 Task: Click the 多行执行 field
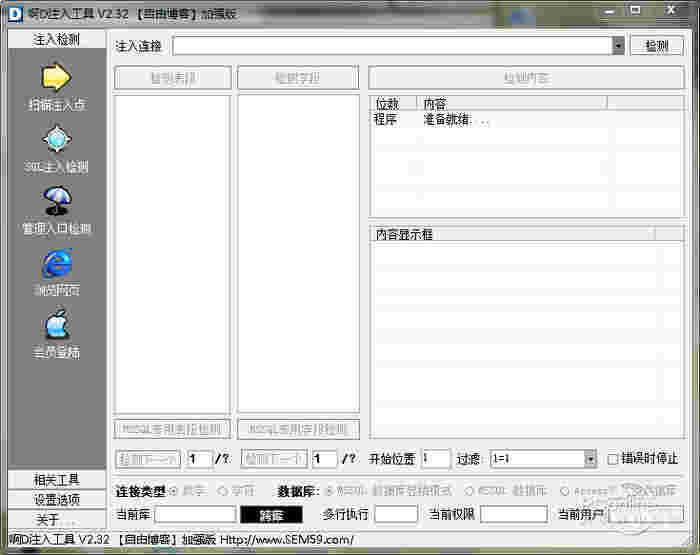coord(396,514)
